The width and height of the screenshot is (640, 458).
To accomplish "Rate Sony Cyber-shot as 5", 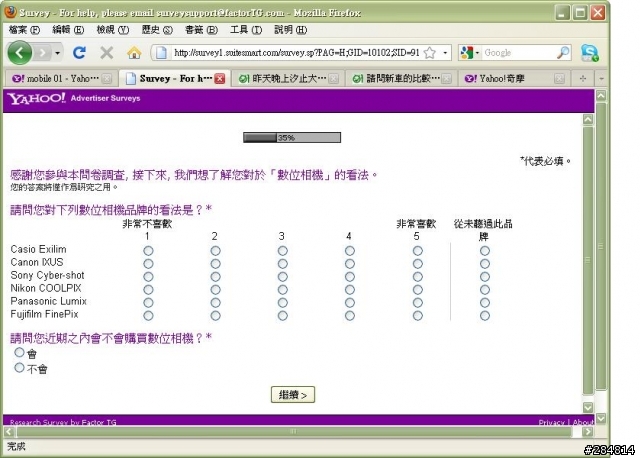I will tap(417, 277).
